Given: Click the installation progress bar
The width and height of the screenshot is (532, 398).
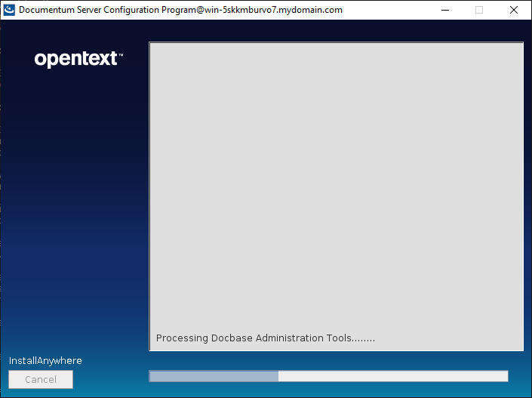Looking at the screenshot, I should tap(328, 376).
